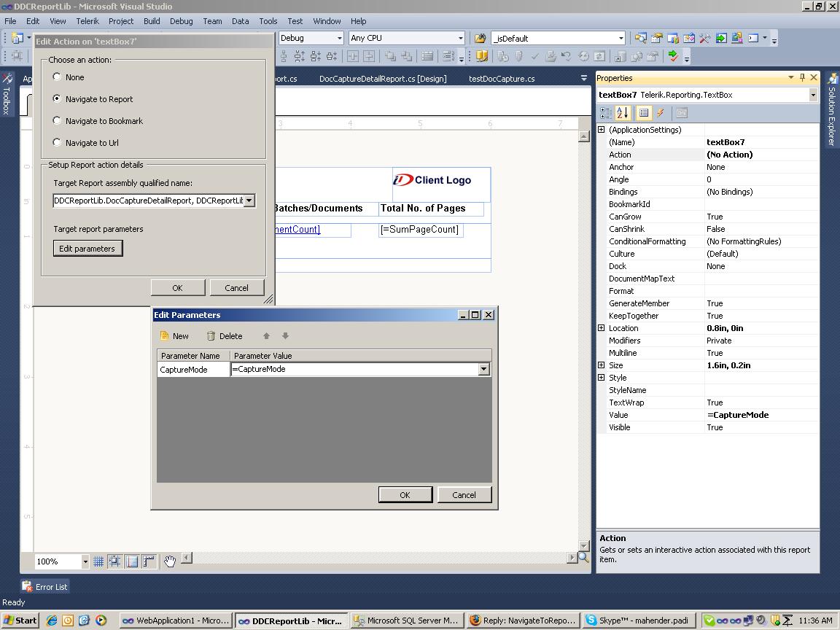Click the Find in Files folder icon
Image resolution: width=840 pixels, height=630 pixels.
tap(481, 38)
